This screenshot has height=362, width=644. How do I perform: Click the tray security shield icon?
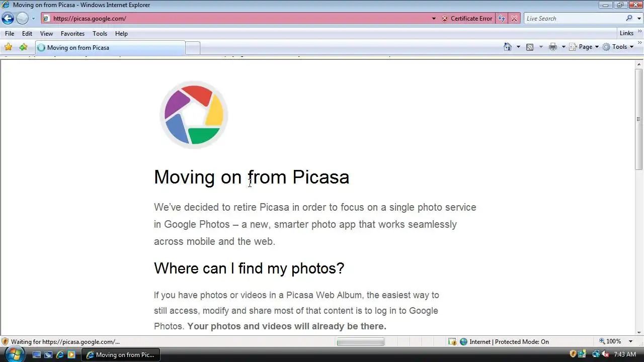point(573,354)
